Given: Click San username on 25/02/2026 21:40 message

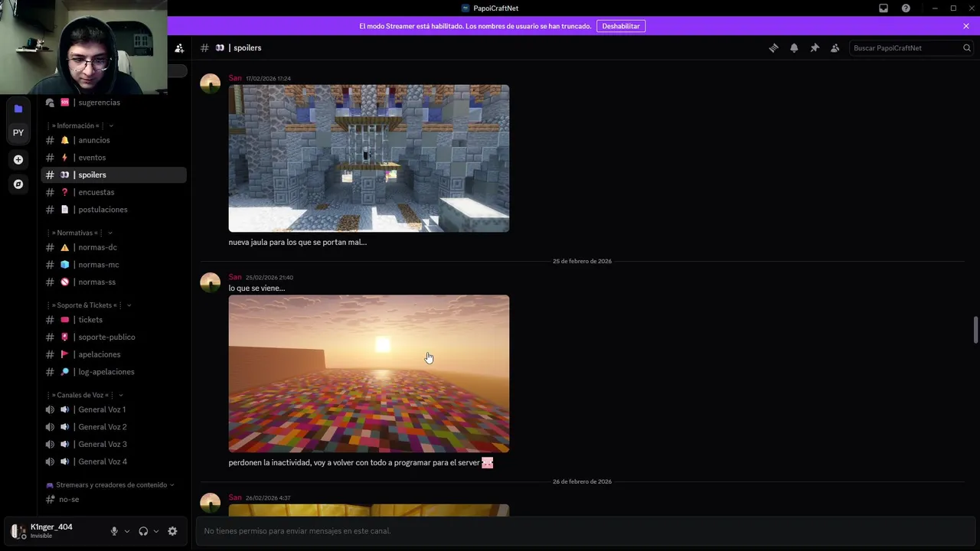Looking at the screenshot, I should [235, 277].
